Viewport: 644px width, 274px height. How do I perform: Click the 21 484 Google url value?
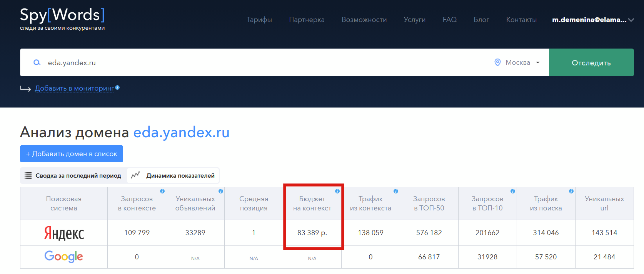tap(604, 257)
